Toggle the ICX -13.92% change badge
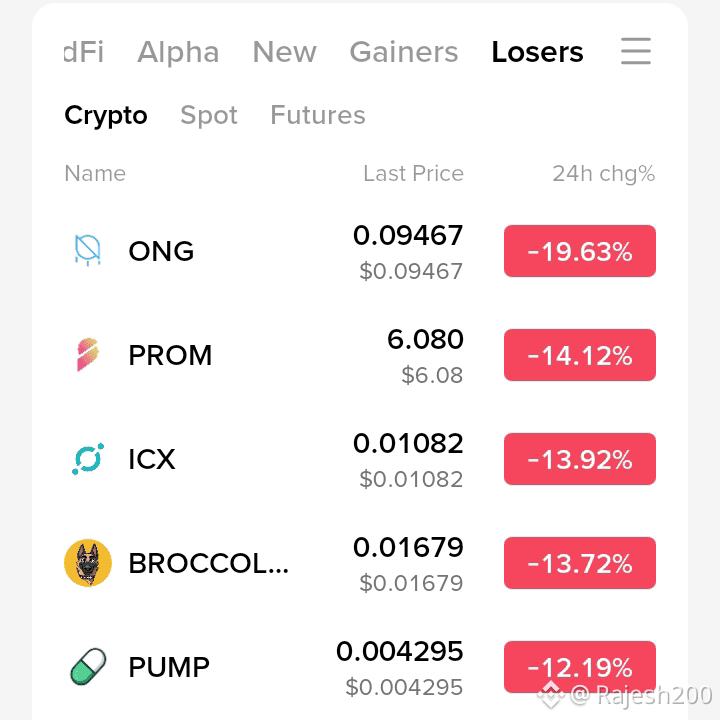This screenshot has width=720, height=720. tap(579, 459)
